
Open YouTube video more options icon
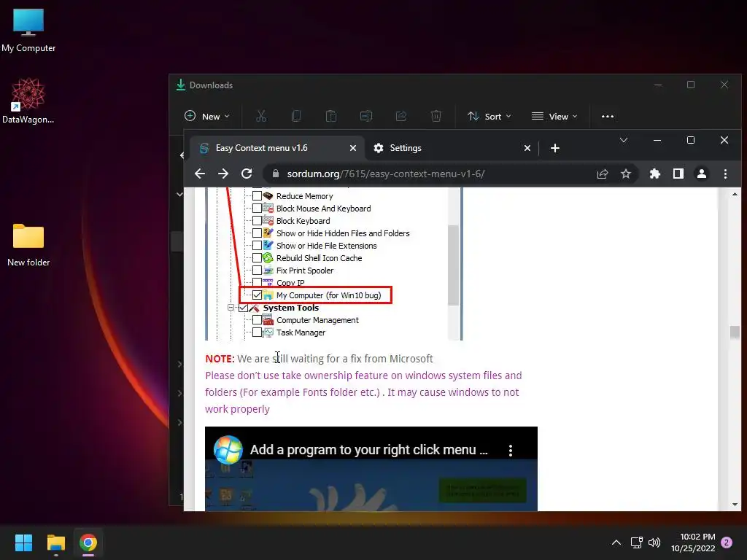point(510,451)
